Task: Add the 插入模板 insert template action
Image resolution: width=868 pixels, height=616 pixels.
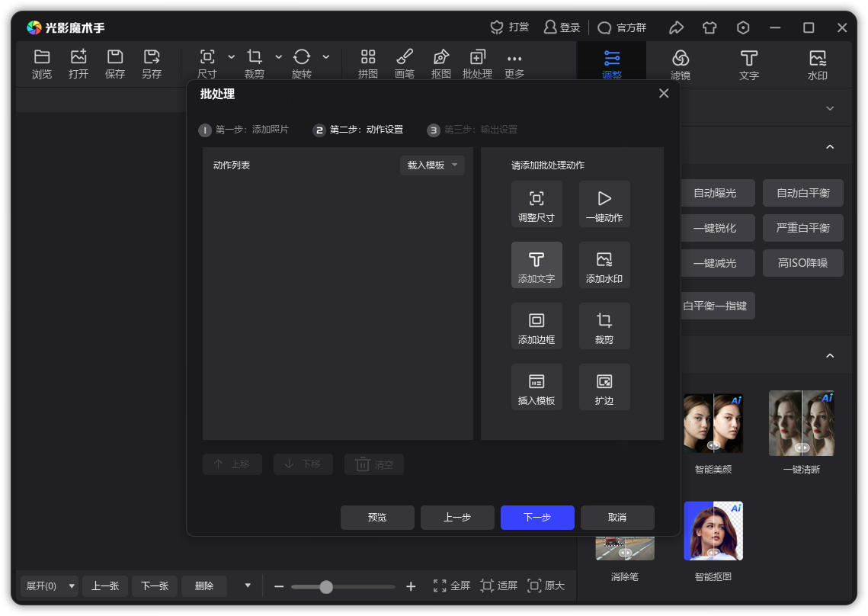Action: (x=536, y=387)
